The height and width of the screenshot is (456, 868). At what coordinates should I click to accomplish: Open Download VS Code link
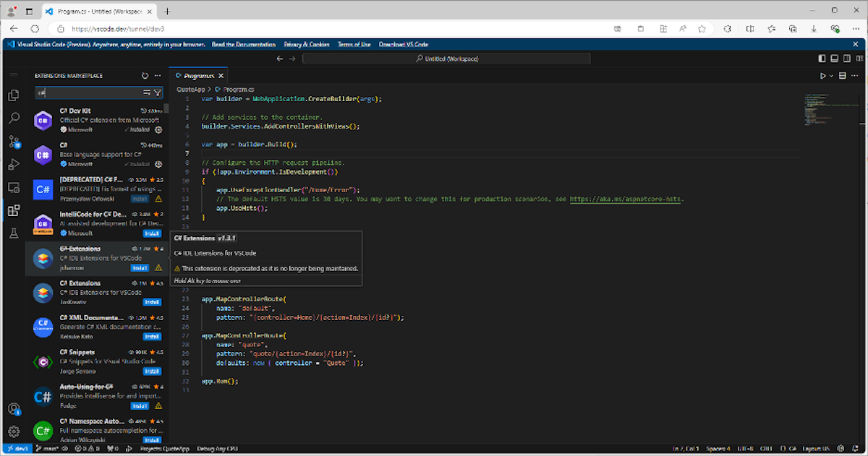tap(404, 44)
